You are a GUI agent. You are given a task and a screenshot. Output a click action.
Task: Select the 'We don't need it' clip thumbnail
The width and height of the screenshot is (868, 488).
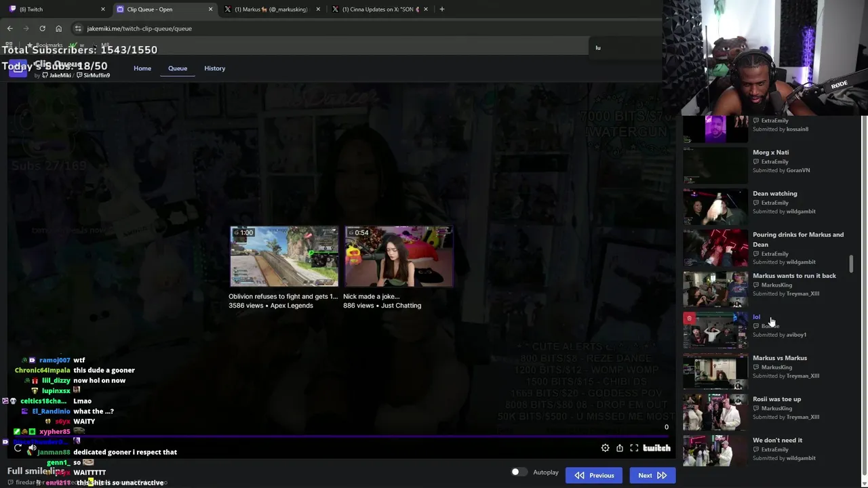click(715, 451)
